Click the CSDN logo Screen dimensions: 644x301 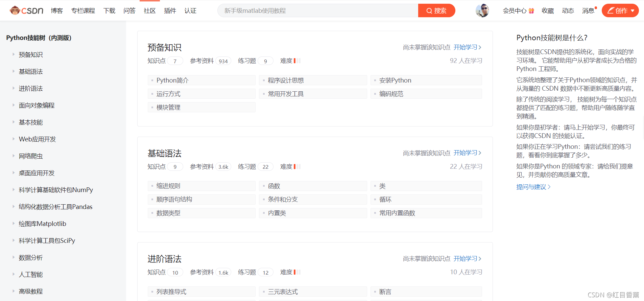(x=26, y=10)
